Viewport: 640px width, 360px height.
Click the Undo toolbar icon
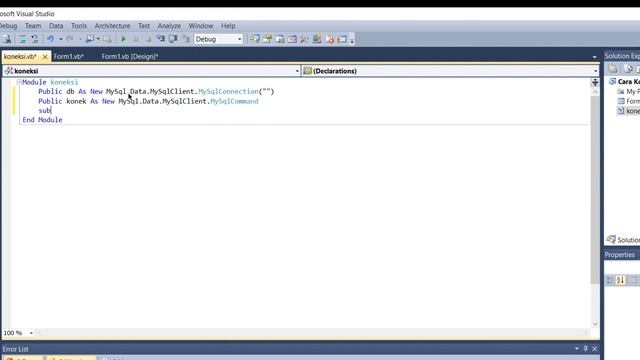point(50,39)
